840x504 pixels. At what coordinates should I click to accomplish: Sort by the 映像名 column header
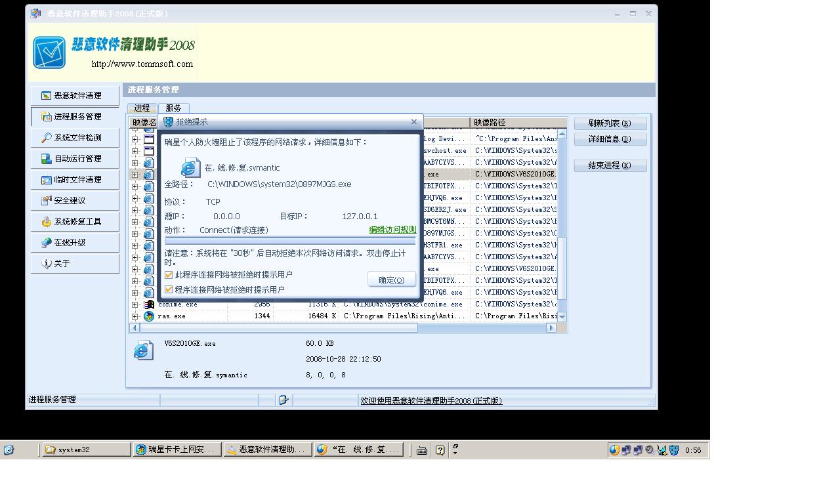click(x=144, y=123)
